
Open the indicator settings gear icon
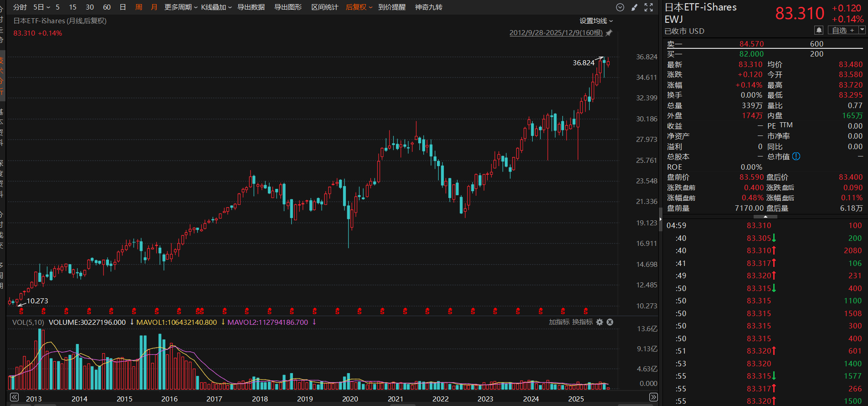click(600, 322)
